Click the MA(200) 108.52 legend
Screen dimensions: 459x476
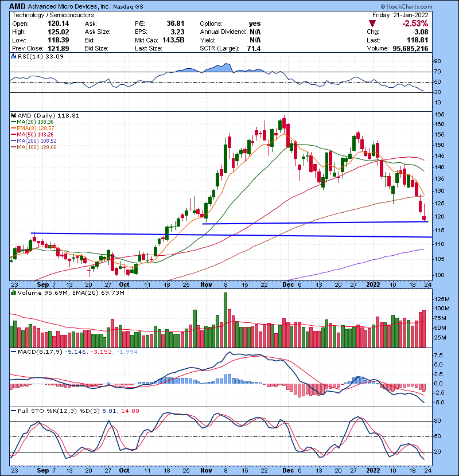tap(34, 141)
